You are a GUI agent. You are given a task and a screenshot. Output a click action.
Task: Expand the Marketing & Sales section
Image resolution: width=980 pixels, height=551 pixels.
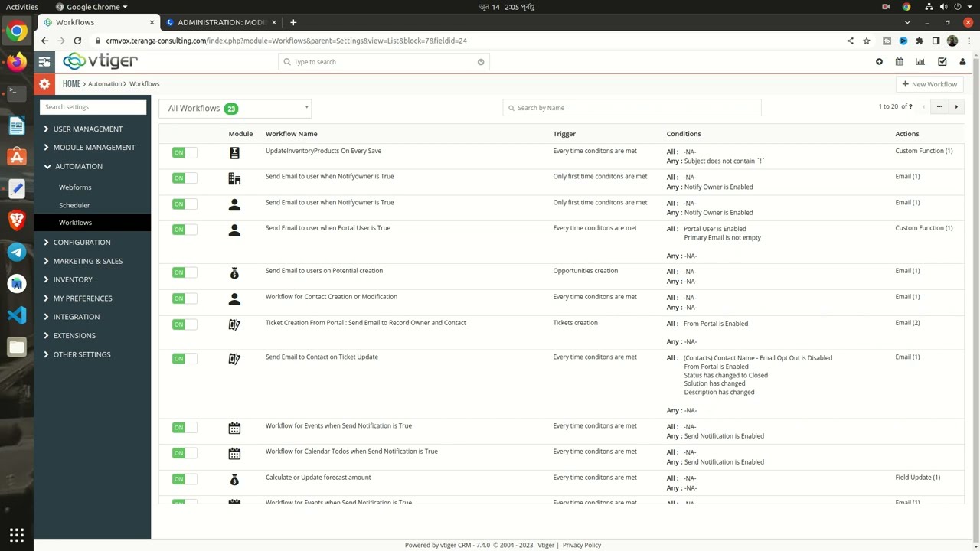point(87,261)
